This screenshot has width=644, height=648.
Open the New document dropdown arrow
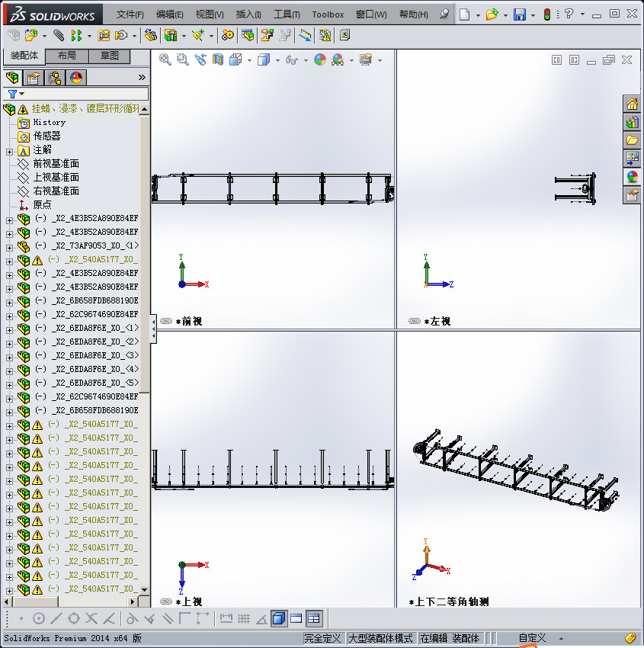coord(478,15)
